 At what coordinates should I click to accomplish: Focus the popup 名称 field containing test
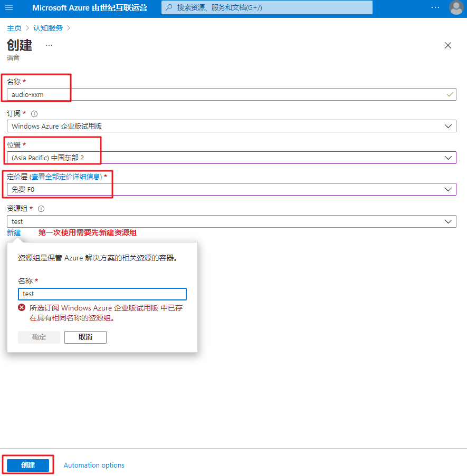pyautogui.click(x=102, y=294)
